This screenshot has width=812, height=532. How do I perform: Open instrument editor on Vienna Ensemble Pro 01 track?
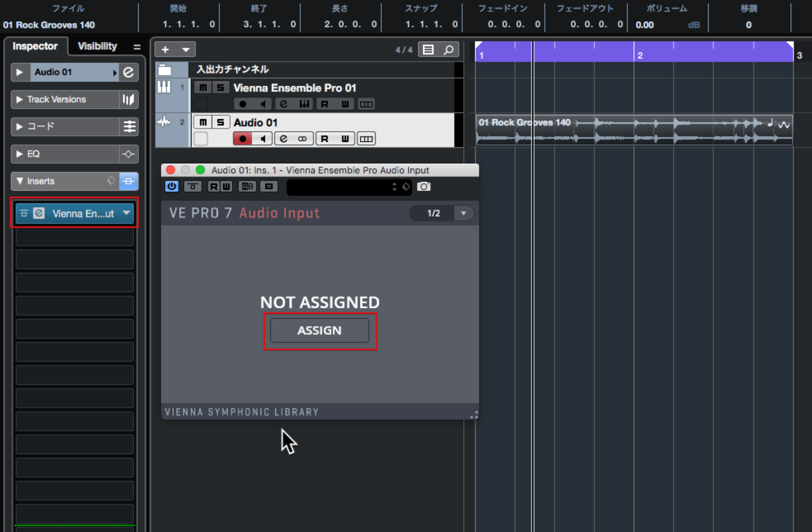point(303,104)
